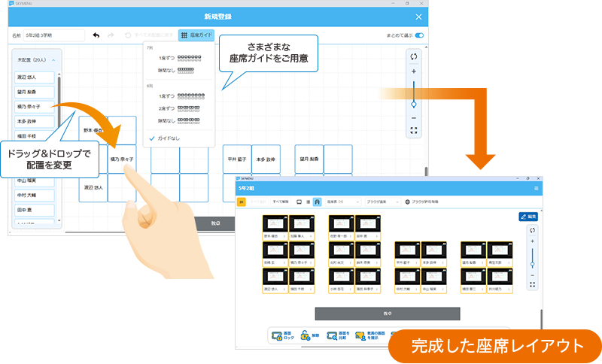This screenshot has width=602, height=364.
Task: Click 解除 unlock icon
Action: pos(310,335)
